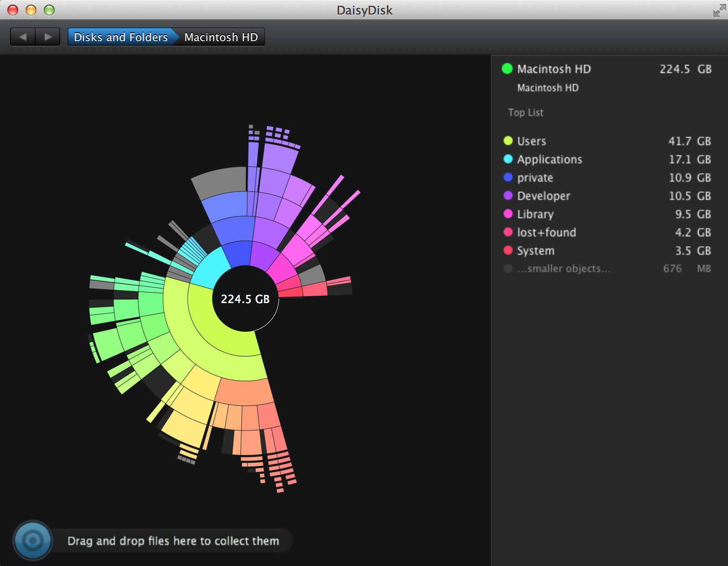This screenshot has height=566, width=728.
Task: Click the 224.5 GB total in sidebar
Action: 686,69
